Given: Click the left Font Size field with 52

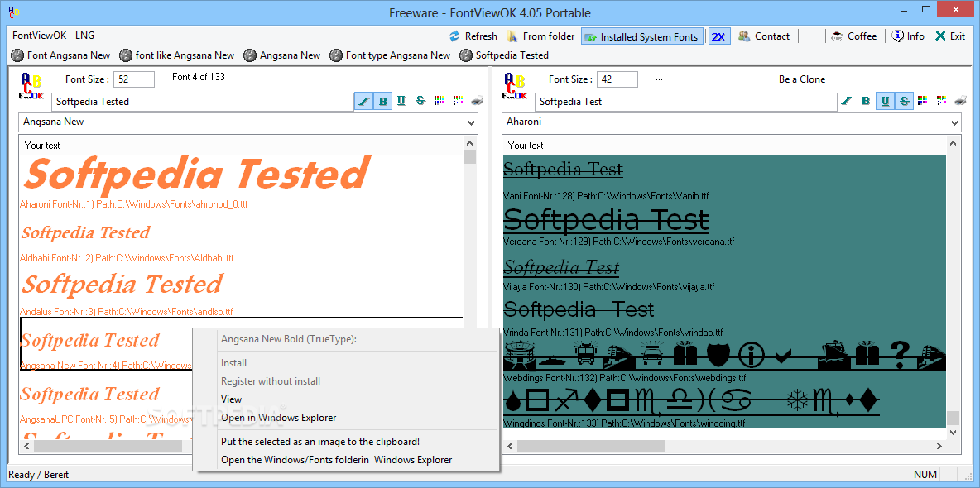Looking at the screenshot, I should (134, 79).
